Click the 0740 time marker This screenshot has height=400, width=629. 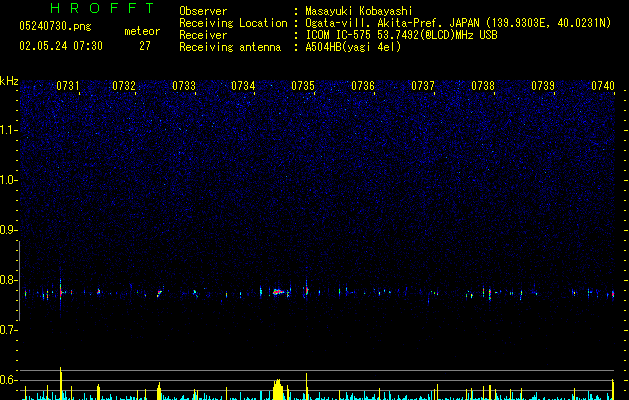[x=603, y=86]
